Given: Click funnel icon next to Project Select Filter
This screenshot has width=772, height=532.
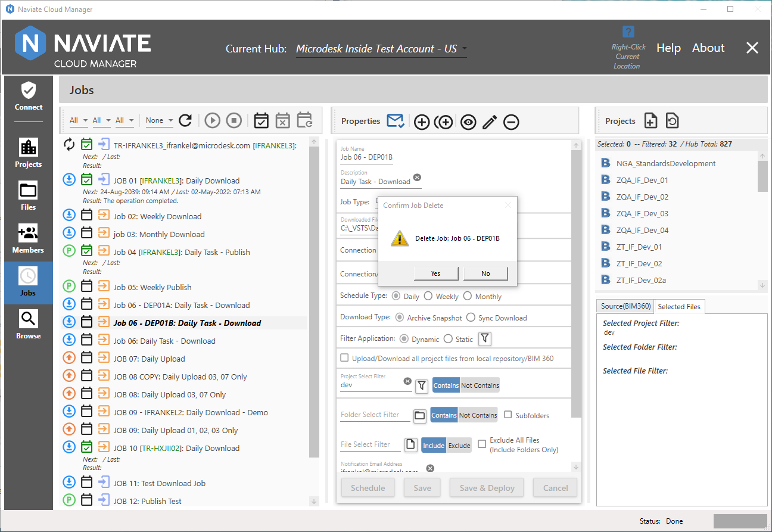Looking at the screenshot, I should 422,385.
